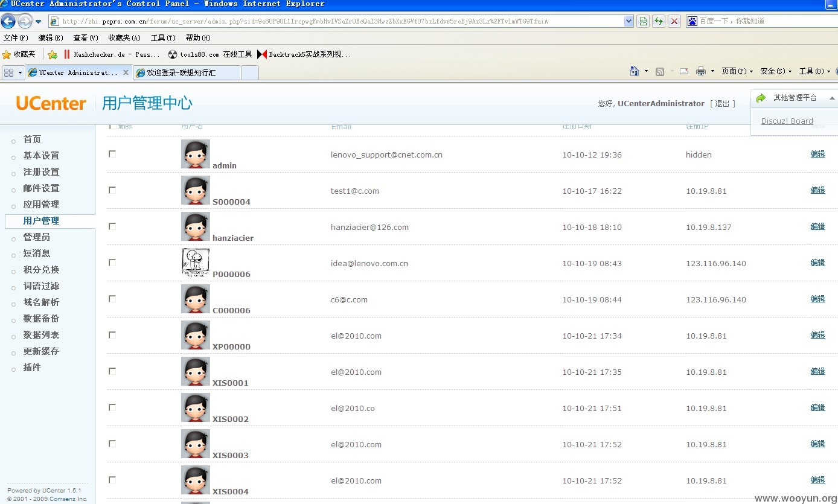Click the Baidu paw search provider icon
Image resolution: width=838 pixels, height=504 pixels.
click(x=692, y=21)
